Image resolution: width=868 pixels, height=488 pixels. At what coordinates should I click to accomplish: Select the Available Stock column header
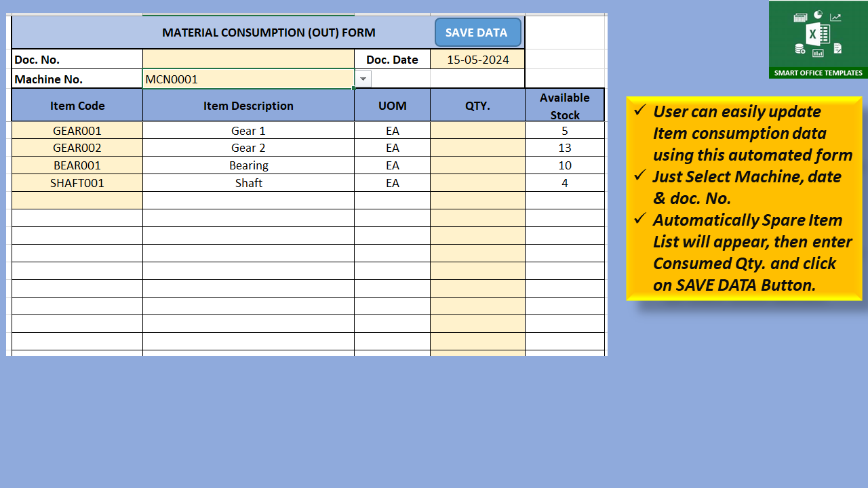[564, 105]
